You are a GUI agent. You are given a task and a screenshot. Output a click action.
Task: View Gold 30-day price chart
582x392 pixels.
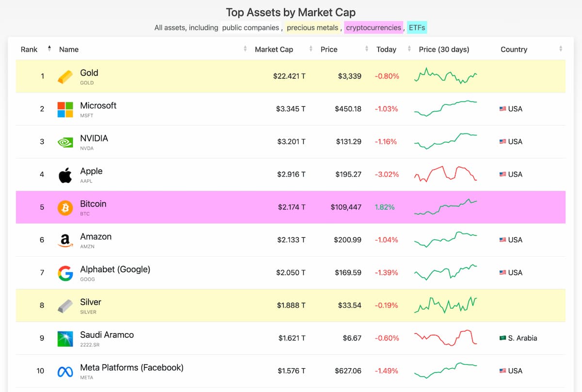446,76
